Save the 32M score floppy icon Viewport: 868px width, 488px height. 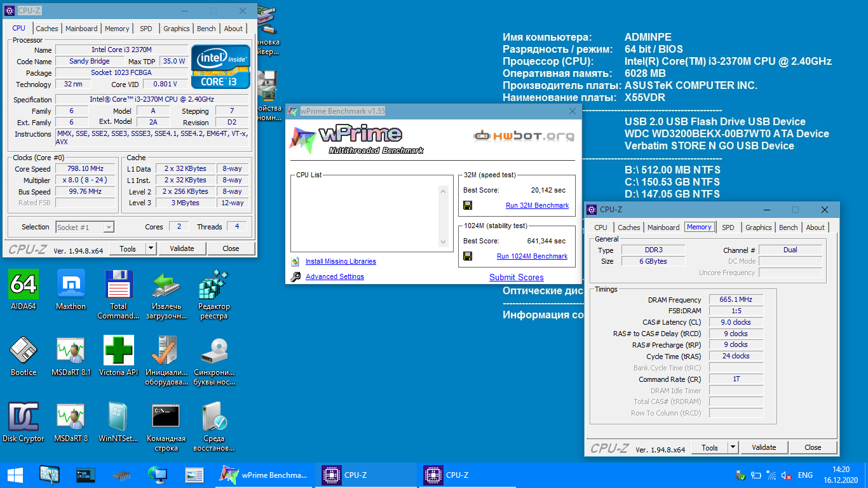coord(468,205)
